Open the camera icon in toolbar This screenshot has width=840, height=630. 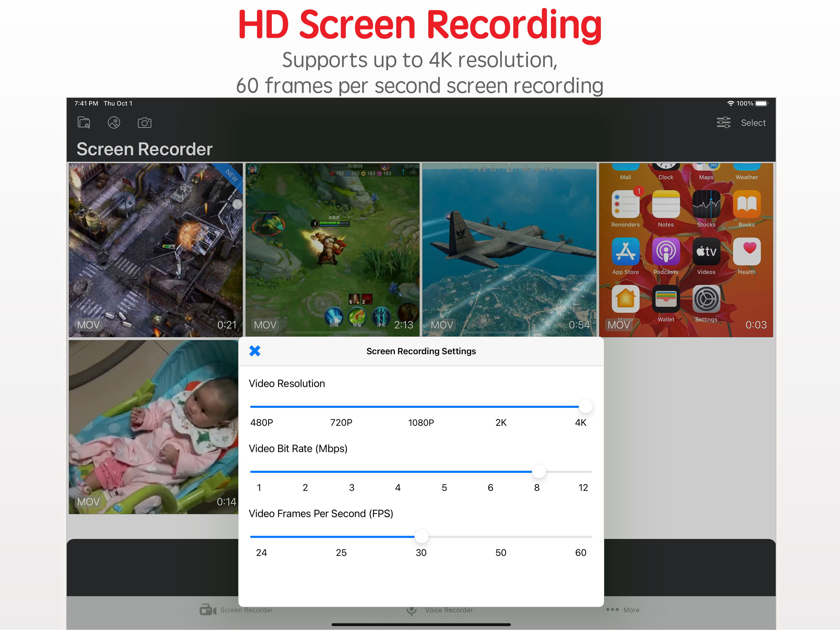pyautogui.click(x=144, y=123)
